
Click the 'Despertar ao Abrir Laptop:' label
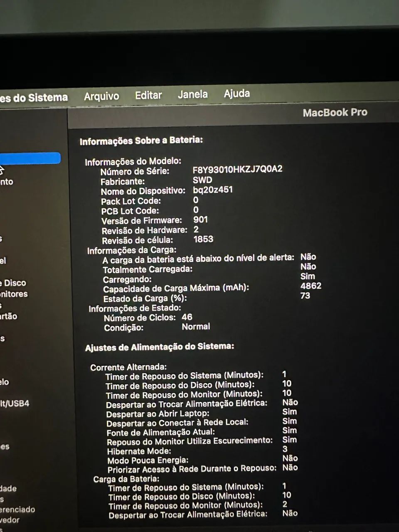[x=158, y=414]
